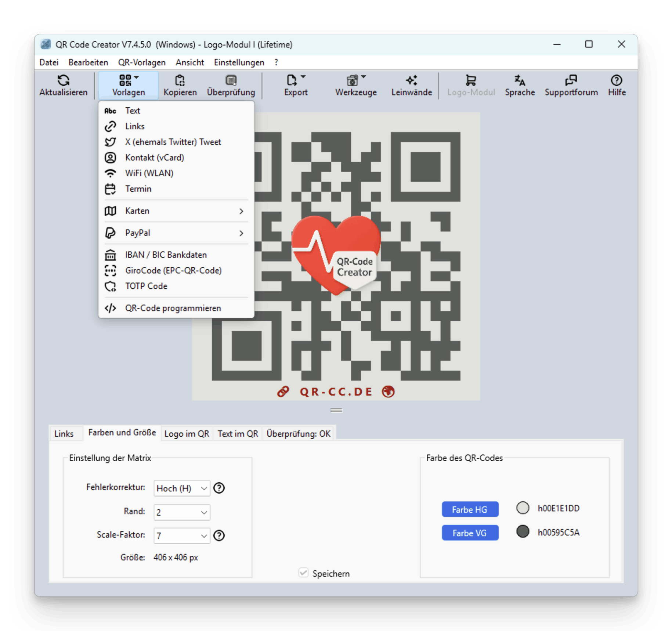Open the Überprüfung check tool
Screen dimensions: 672x631
coord(231,85)
